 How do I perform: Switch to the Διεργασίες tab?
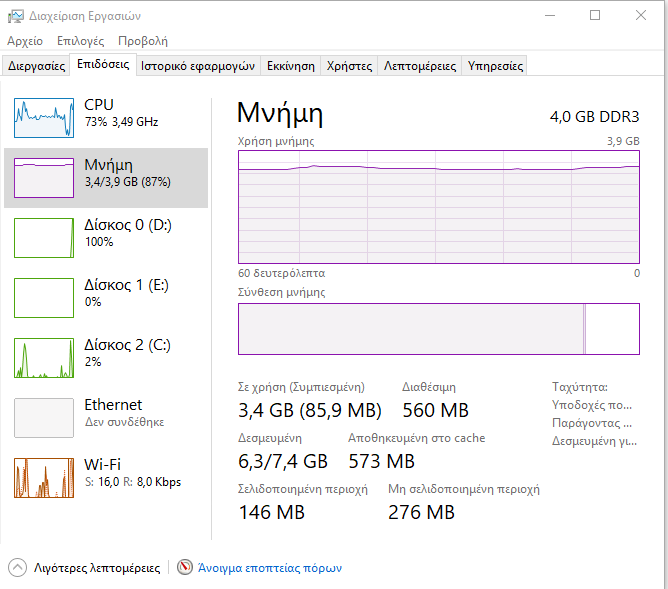coord(36,66)
